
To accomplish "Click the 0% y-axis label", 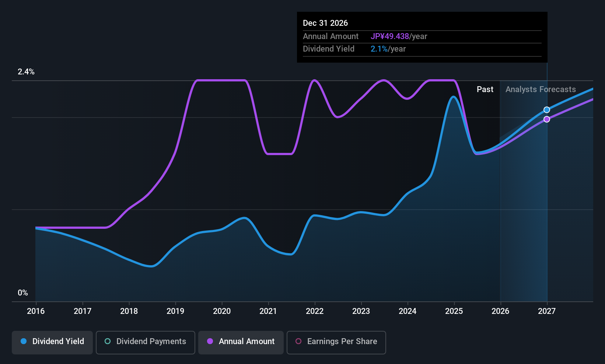I will (23, 293).
